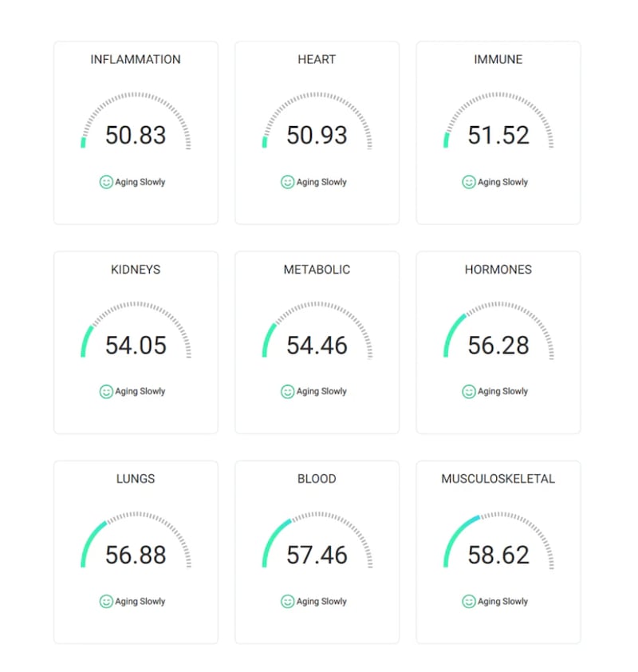The image size is (638, 672).
Task: Click the smiley icon in the Musculoskeletal card
Action: 469,602
